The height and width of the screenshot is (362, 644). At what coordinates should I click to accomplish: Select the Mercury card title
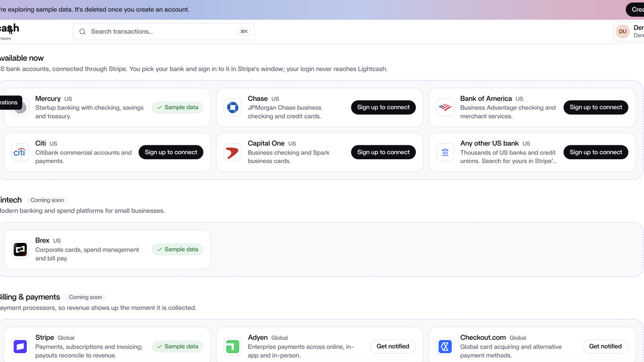pyautogui.click(x=48, y=99)
